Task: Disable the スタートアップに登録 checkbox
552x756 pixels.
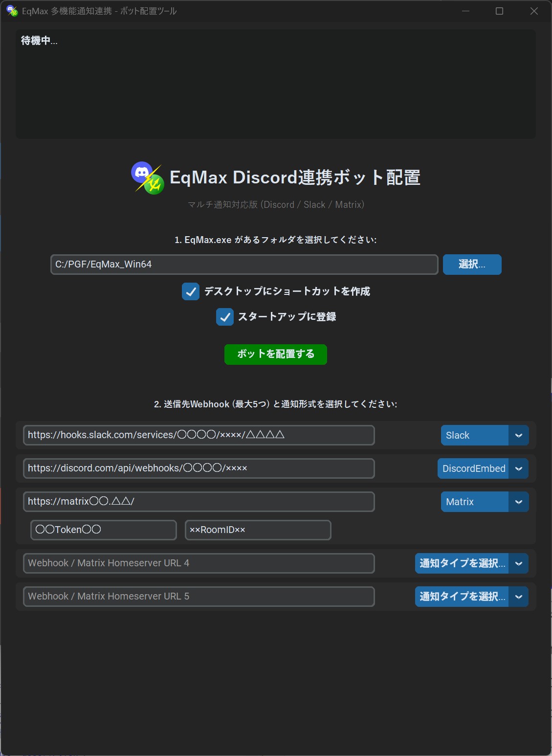Action: click(224, 317)
